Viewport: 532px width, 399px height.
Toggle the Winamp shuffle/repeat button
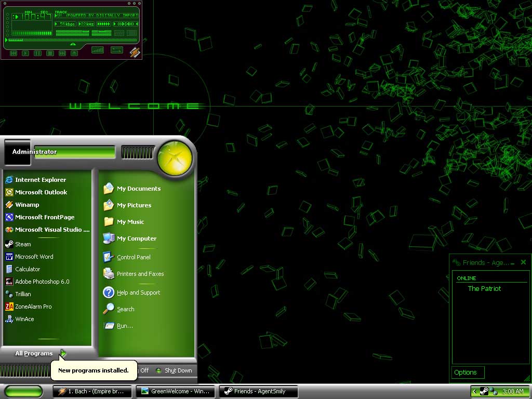[116, 50]
